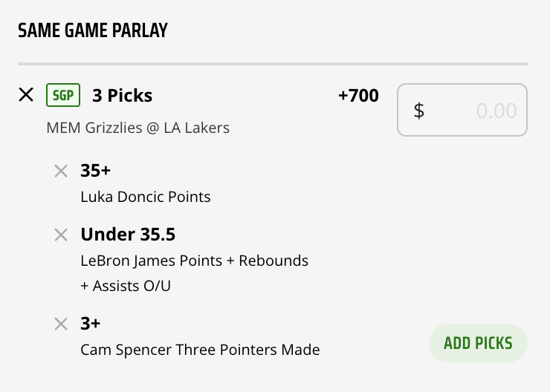Click Cam Spencer Three Pointers Made label

pyautogui.click(x=200, y=350)
